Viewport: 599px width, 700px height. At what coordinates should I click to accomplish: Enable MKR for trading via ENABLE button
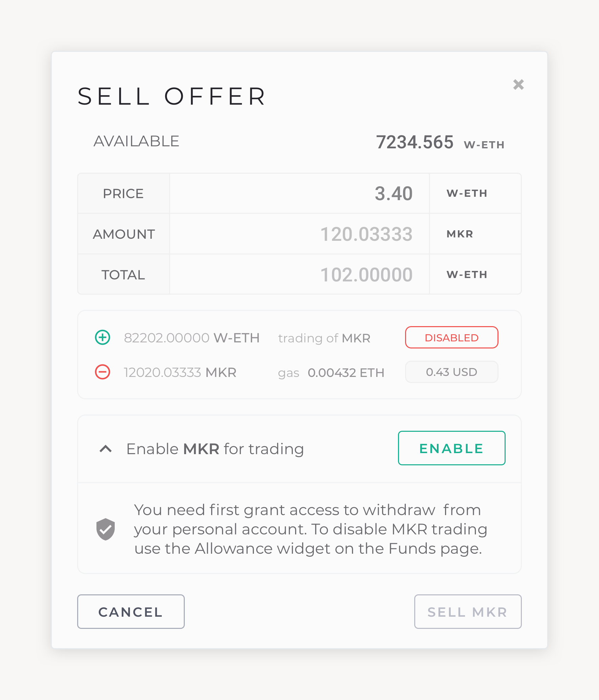[x=451, y=448]
